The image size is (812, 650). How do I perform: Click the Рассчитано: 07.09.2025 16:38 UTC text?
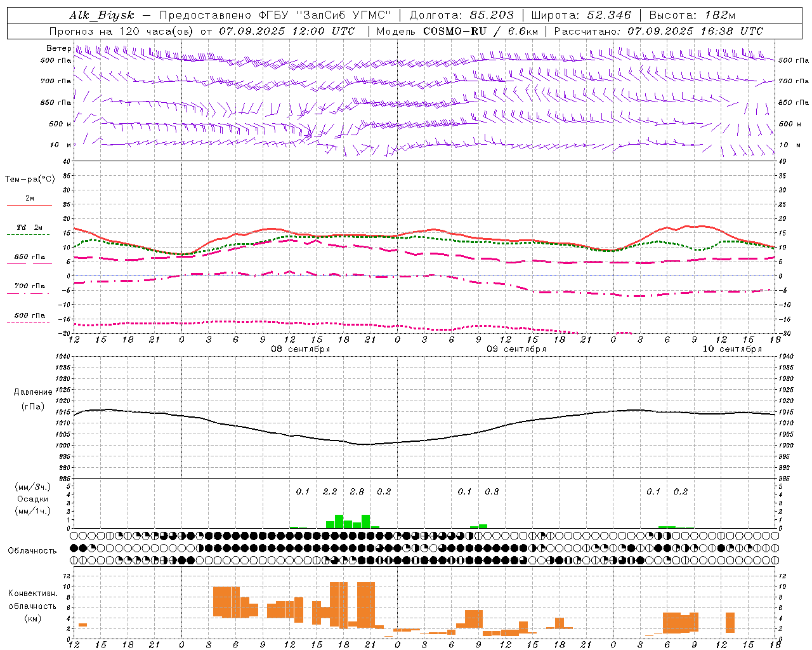[658, 31]
